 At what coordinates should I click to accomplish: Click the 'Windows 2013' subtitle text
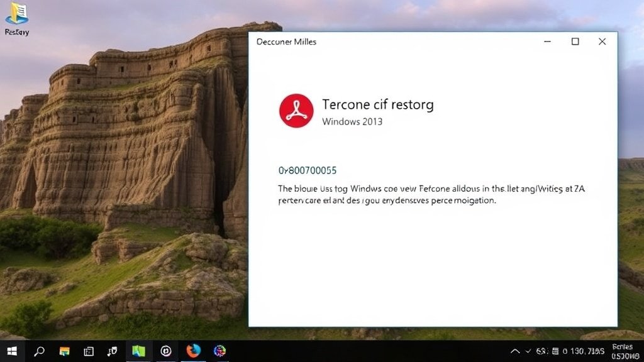click(352, 121)
